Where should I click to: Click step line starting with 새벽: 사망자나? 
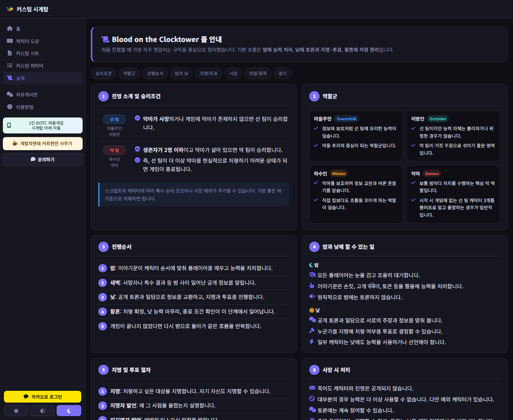[194, 283]
